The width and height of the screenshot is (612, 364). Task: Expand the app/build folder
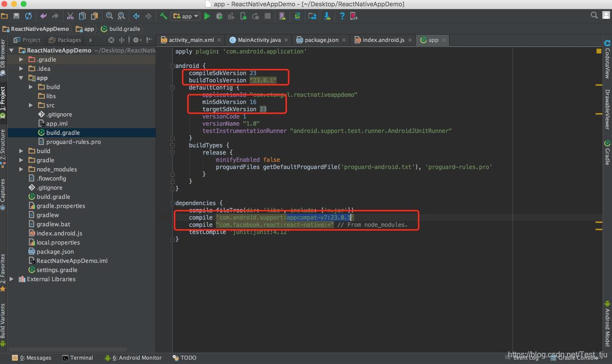[x=31, y=87]
